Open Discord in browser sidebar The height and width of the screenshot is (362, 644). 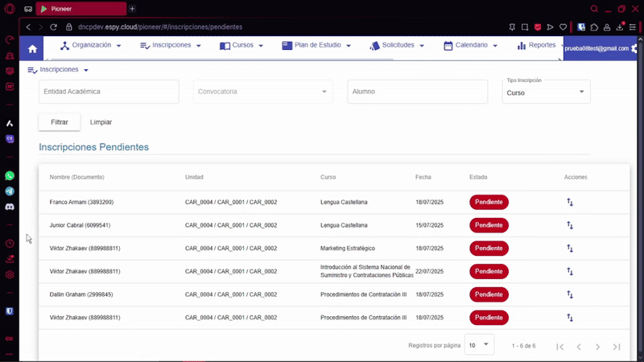10,207
